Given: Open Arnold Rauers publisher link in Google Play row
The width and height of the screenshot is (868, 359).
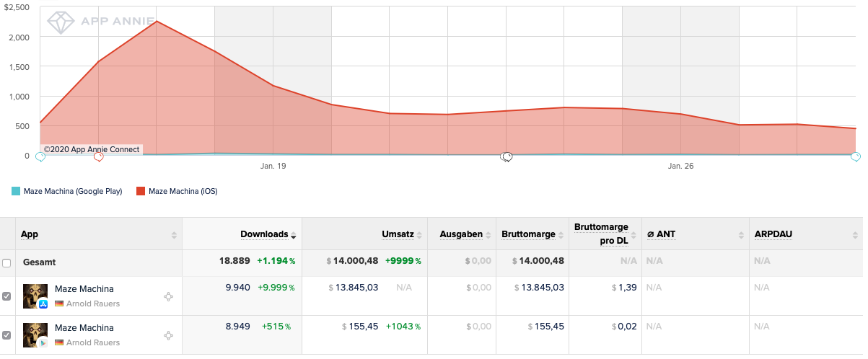Looking at the screenshot, I should click(92, 342).
